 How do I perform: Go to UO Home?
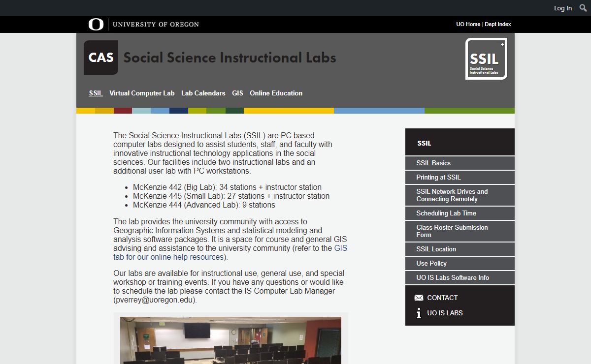pyautogui.click(x=468, y=24)
